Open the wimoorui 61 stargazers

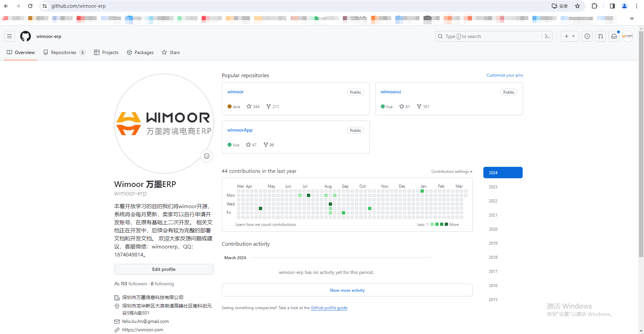click(x=404, y=106)
